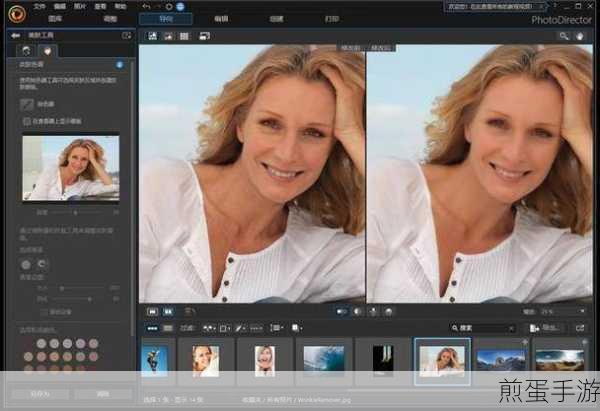Image resolution: width=600 pixels, height=411 pixels.
Task: Switch browser to filmstrip mode
Action: point(152,328)
